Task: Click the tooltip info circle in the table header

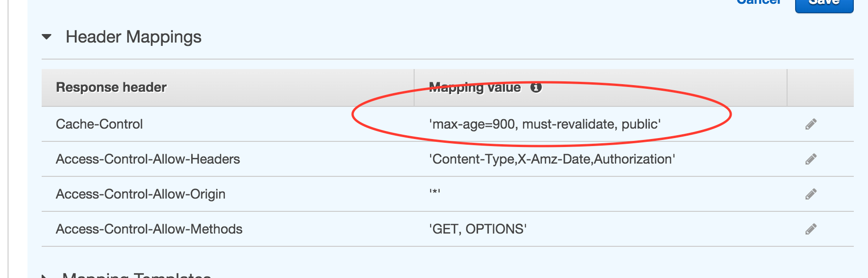Action: coord(536,87)
